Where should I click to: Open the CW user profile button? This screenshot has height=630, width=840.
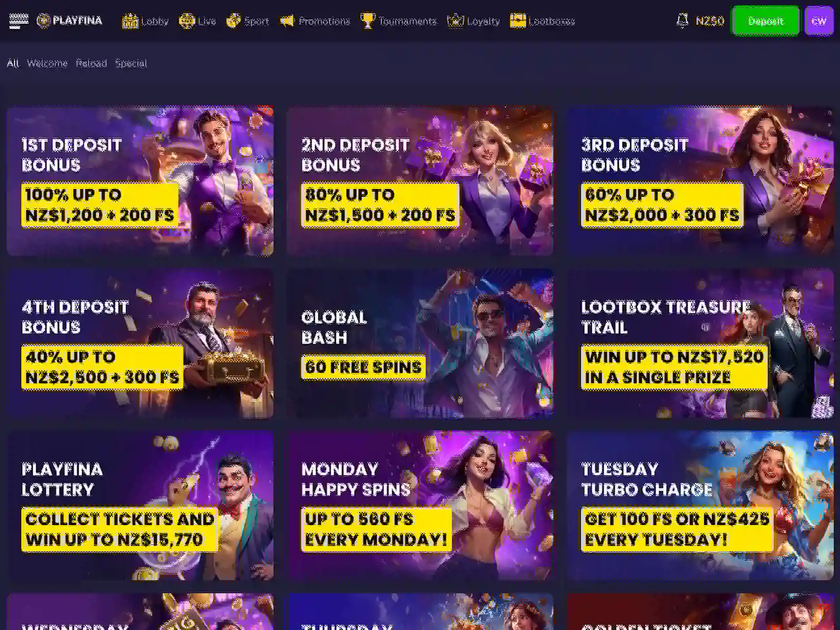point(818,21)
